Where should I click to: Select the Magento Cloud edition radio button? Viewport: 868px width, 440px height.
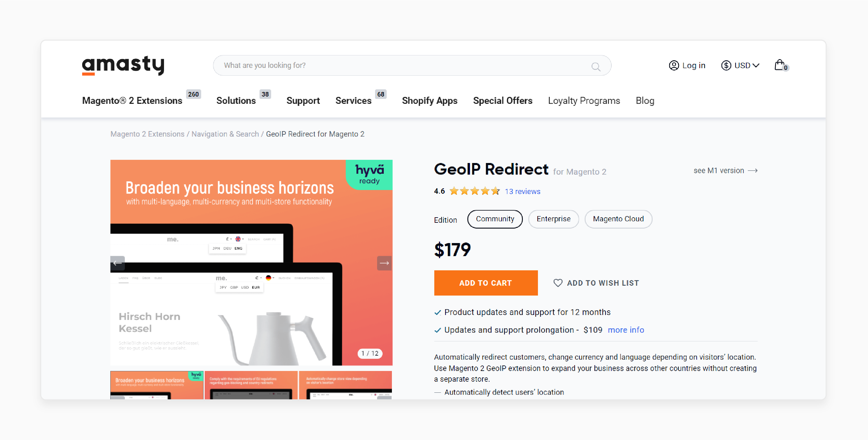[618, 219]
